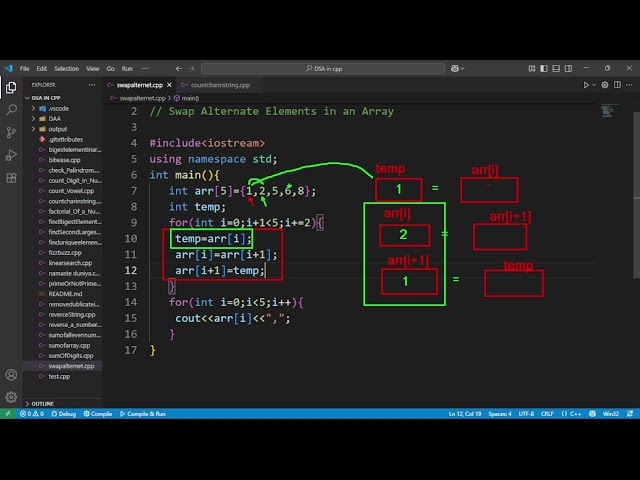Open Run and Debug view
Image resolution: width=640 pixels, height=480 pixels.
coord(11,155)
